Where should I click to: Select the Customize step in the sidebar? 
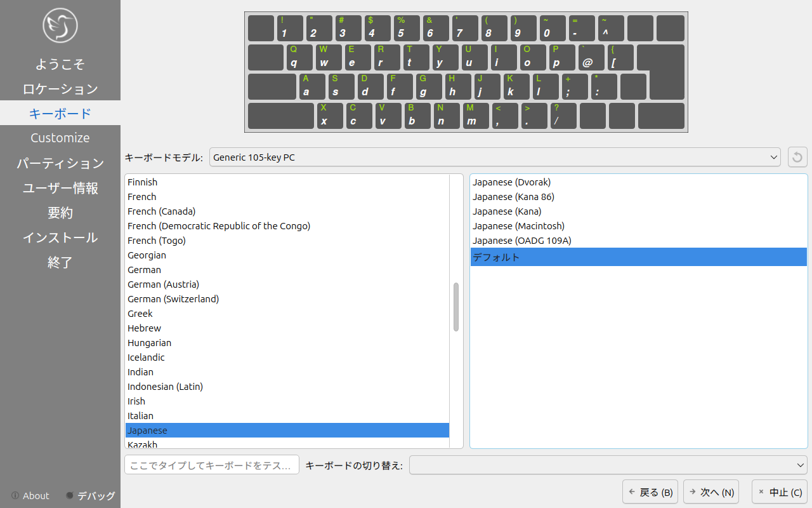[60, 138]
